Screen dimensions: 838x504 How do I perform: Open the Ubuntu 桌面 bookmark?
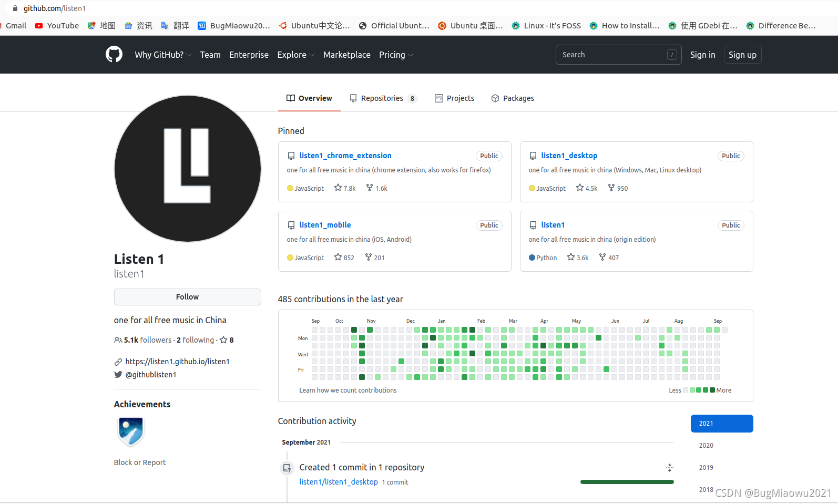tap(471, 25)
